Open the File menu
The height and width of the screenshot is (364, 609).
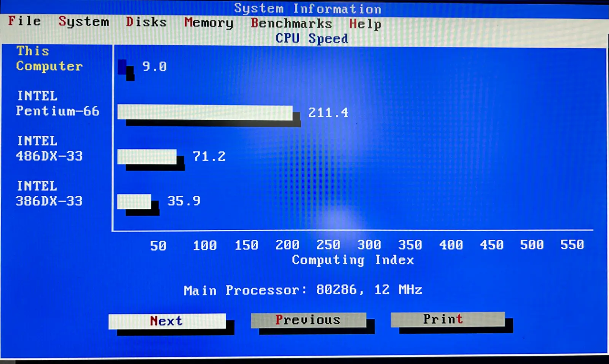coord(24,21)
